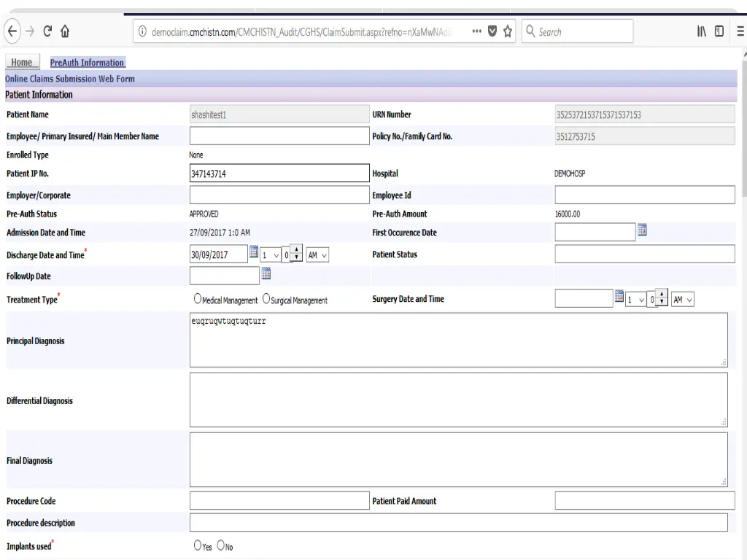Screen dimensions: 747x560
Task: Go back to the previous browser page
Action: point(12,31)
